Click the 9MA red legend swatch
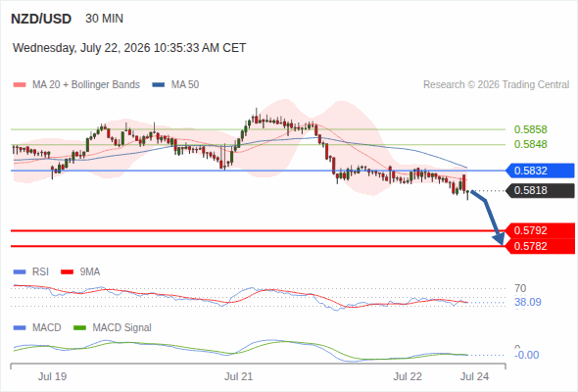This screenshot has height=392, width=578. (x=67, y=272)
